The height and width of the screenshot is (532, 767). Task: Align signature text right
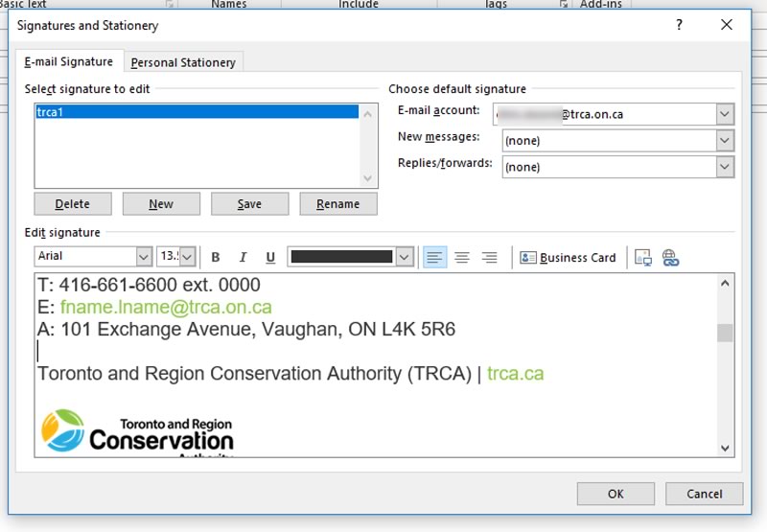click(x=489, y=257)
